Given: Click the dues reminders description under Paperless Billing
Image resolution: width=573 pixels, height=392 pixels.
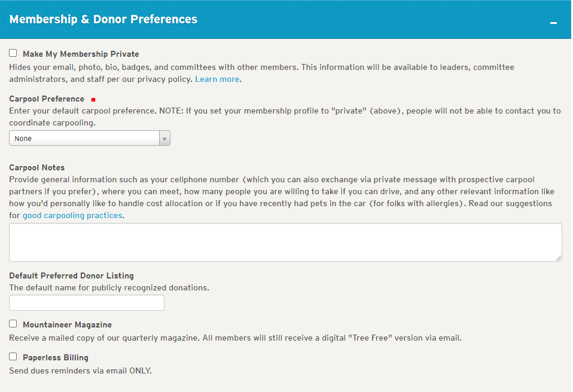Looking at the screenshot, I should [80, 370].
